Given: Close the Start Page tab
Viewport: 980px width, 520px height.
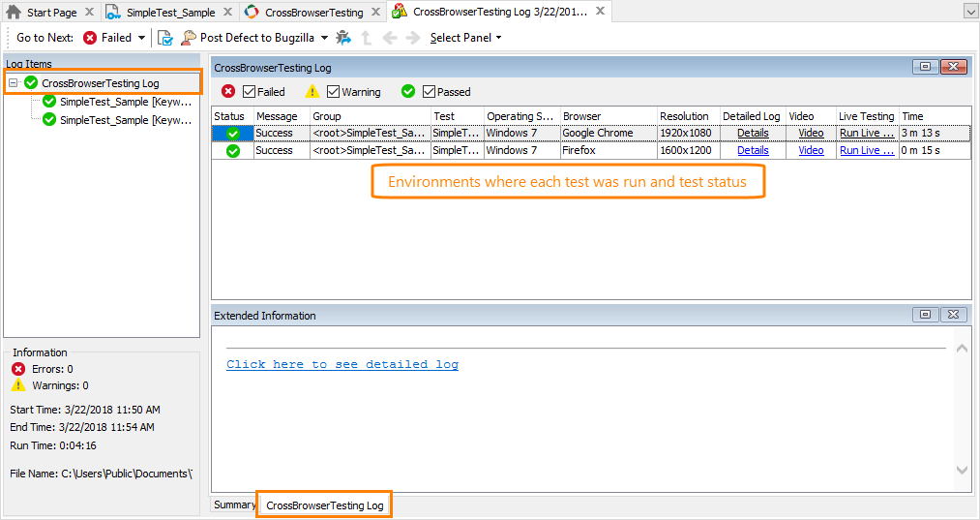Looking at the screenshot, I should (x=89, y=12).
